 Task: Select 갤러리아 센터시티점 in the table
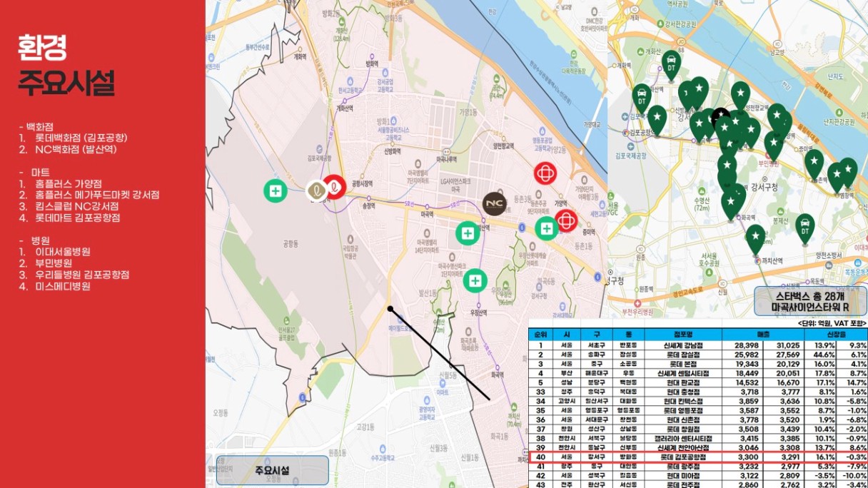click(683, 437)
